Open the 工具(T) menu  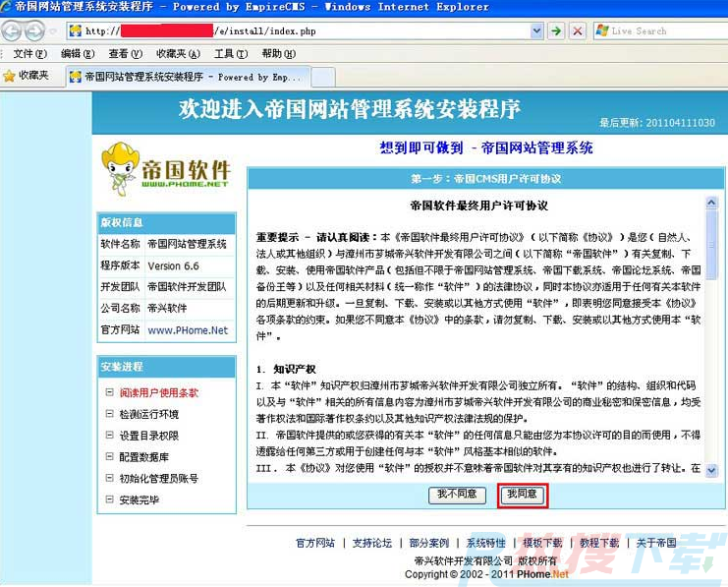[231, 54]
